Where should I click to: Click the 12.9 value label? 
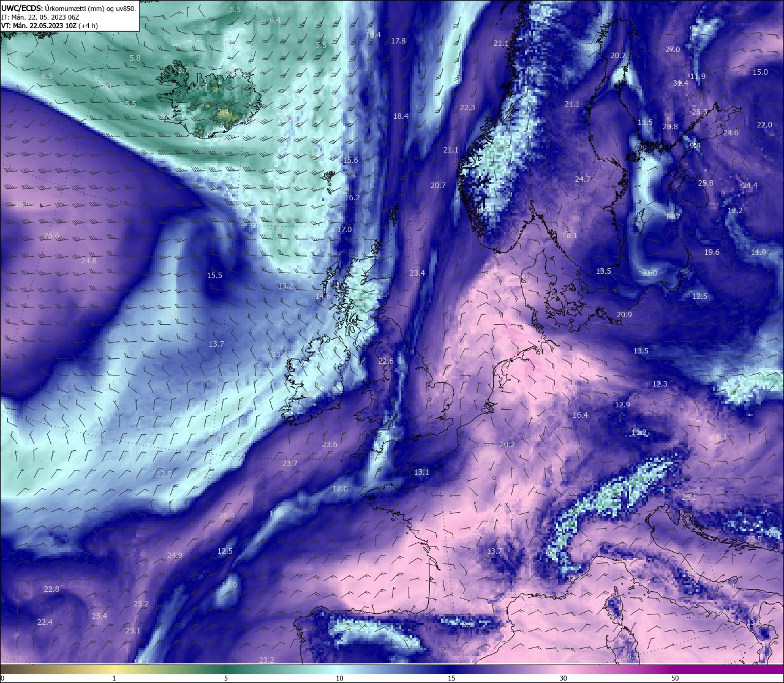622,405
